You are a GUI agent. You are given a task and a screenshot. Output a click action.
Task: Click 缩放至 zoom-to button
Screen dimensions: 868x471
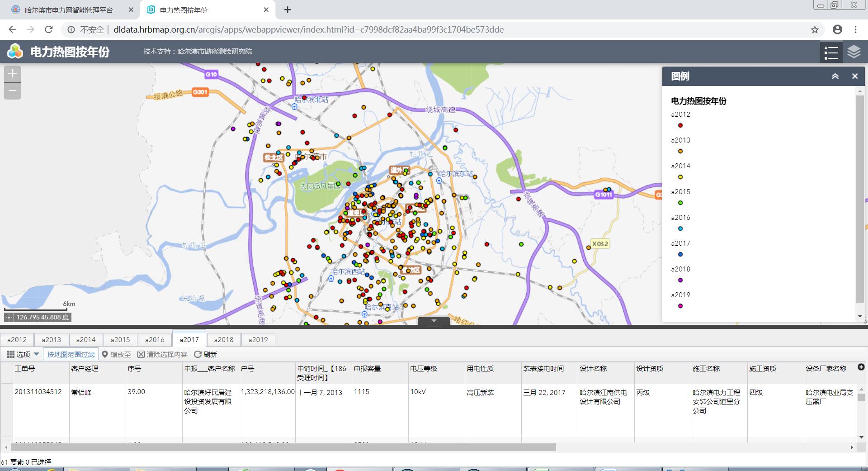(117, 354)
